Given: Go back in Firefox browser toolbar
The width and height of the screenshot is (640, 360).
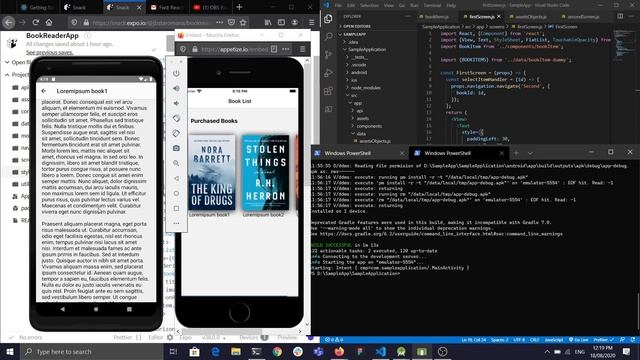Looking at the screenshot, I should tap(9, 22).
